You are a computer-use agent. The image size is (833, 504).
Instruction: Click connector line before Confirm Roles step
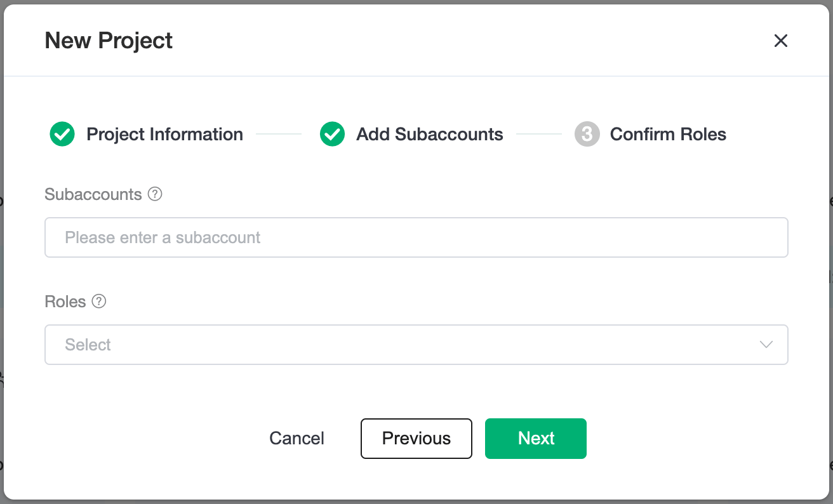[538, 135]
